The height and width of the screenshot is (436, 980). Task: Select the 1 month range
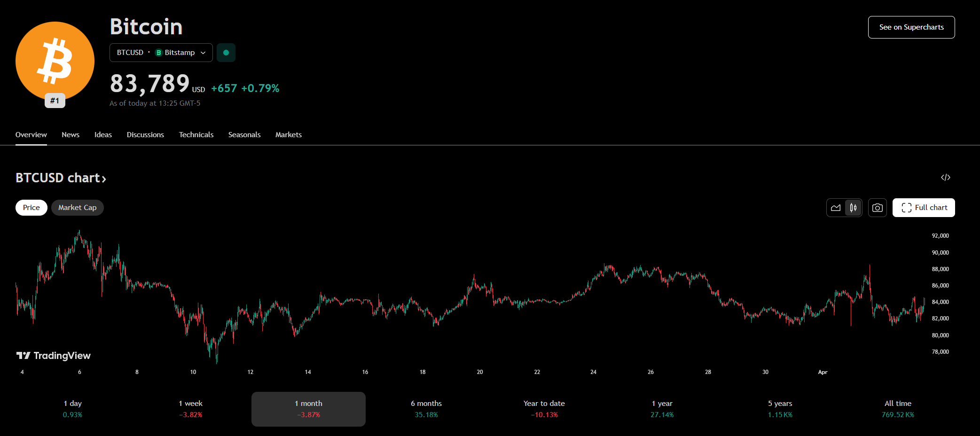click(308, 409)
